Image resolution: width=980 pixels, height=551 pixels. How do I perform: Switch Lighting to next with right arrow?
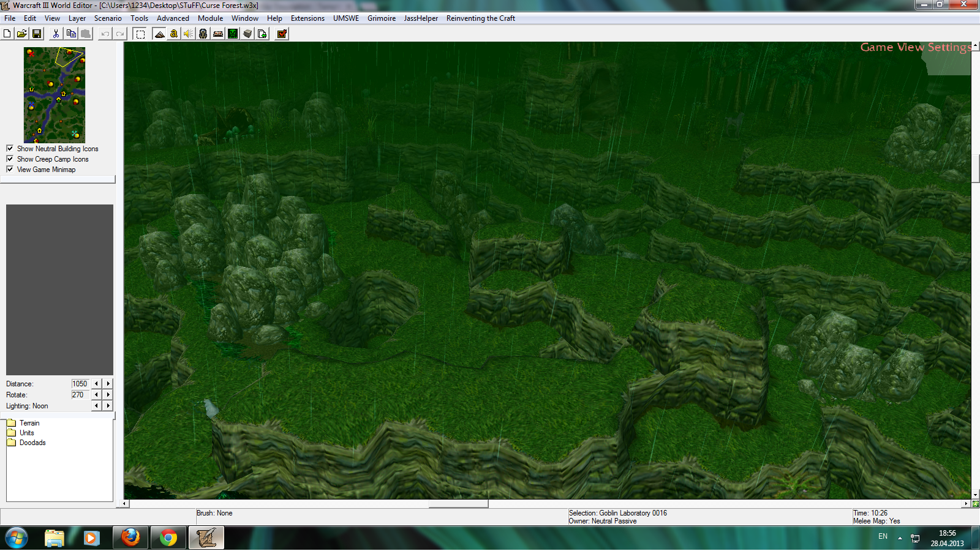(x=108, y=406)
